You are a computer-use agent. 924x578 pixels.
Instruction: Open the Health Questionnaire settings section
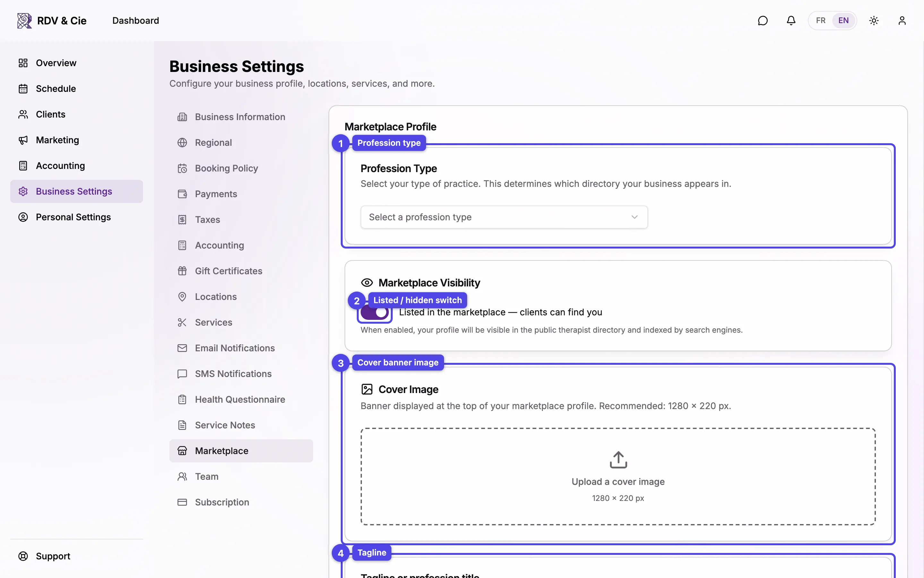point(241,399)
